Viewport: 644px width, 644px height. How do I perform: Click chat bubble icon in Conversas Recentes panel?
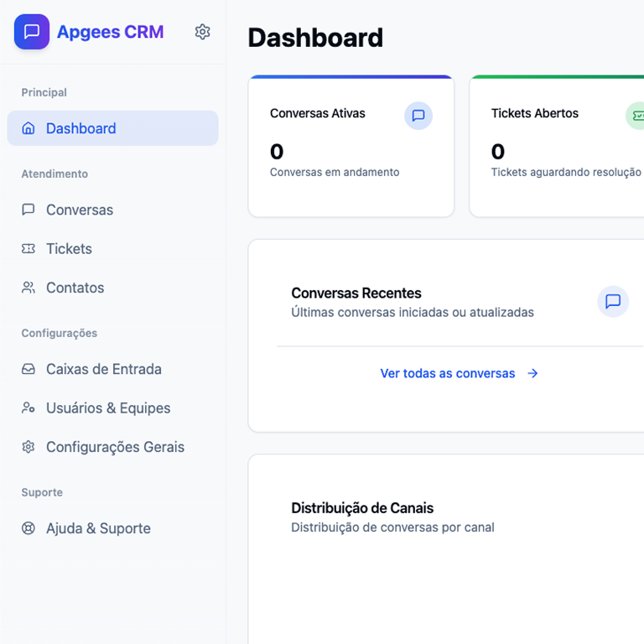click(613, 302)
